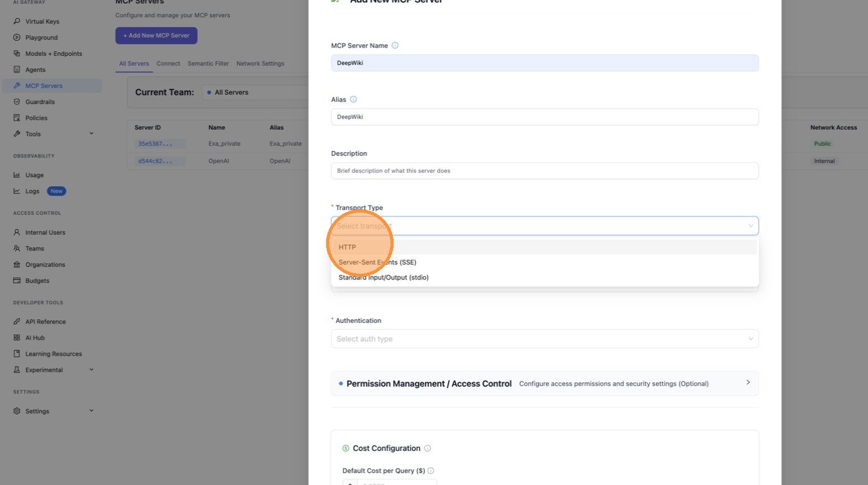Screen dimensions: 868x485
Task: Expand the Settings submenu chevron
Action: 91,411
